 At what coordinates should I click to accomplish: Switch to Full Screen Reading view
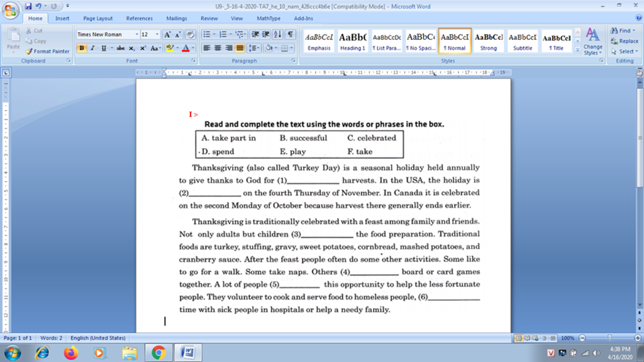(x=527, y=338)
